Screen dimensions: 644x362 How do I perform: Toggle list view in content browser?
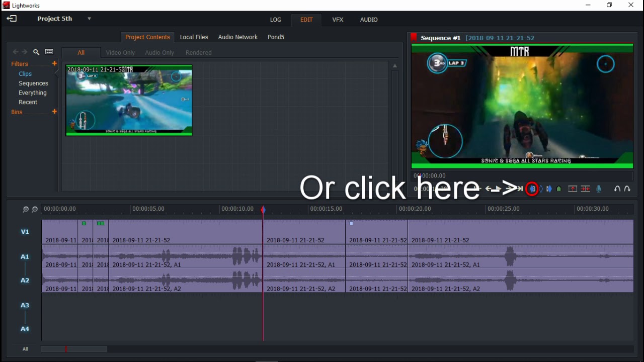[x=49, y=52]
